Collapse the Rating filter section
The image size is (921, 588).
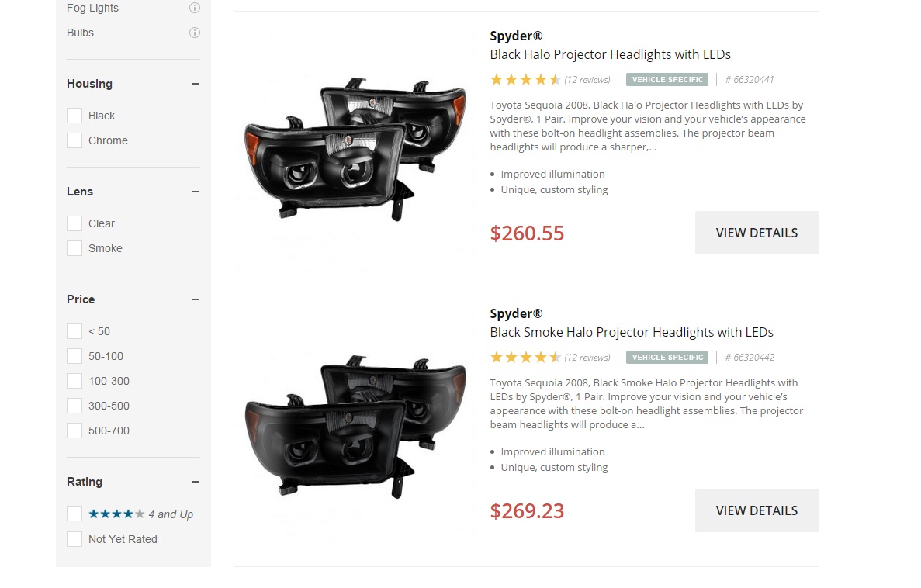coord(196,482)
